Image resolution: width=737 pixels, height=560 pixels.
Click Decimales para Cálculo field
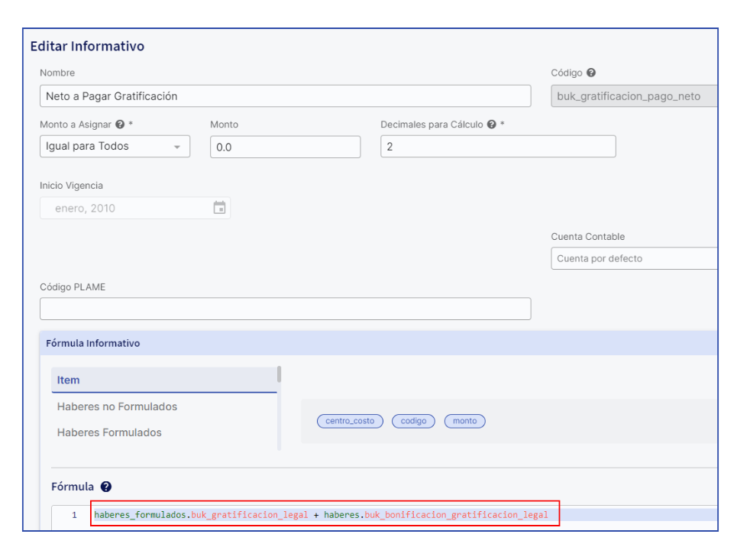pos(498,147)
